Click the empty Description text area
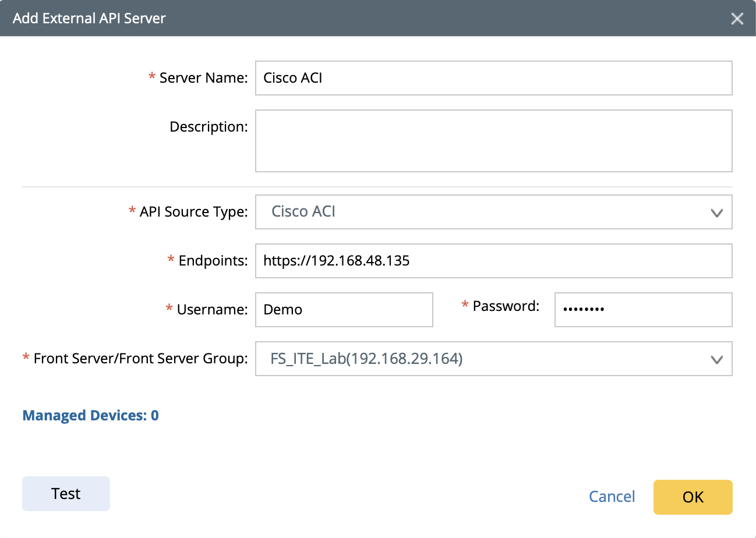This screenshot has height=538, width=756. 493,140
